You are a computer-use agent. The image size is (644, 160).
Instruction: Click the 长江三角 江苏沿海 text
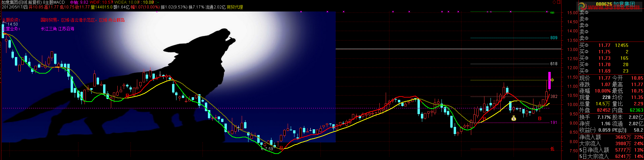(x=57, y=29)
